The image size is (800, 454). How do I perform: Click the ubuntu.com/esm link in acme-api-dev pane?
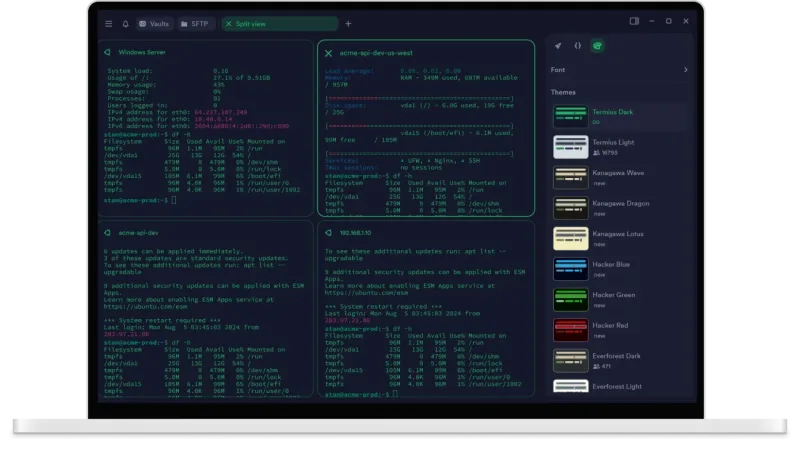[x=145, y=307]
